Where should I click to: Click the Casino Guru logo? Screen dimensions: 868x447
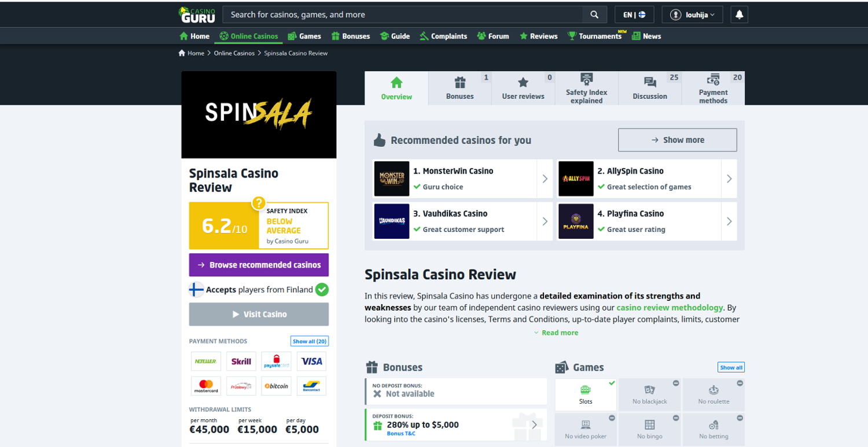tap(197, 14)
